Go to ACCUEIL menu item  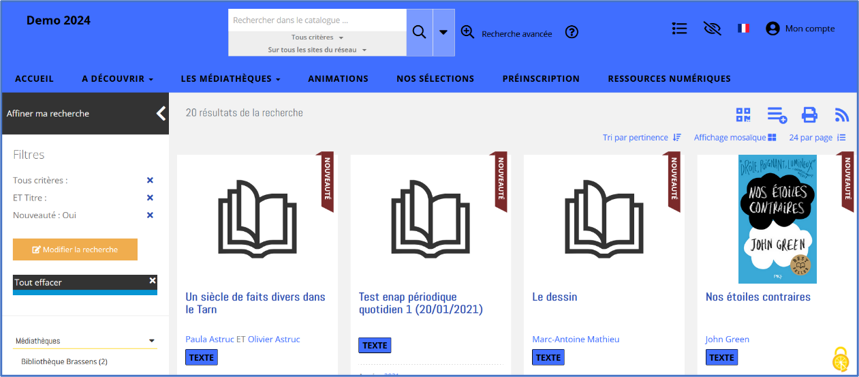[x=35, y=79]
